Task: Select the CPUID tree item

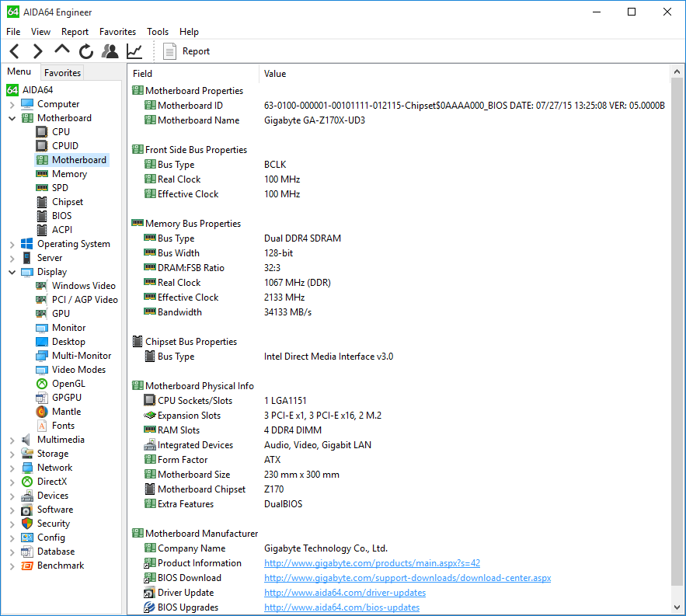Action: pos(64,146)
